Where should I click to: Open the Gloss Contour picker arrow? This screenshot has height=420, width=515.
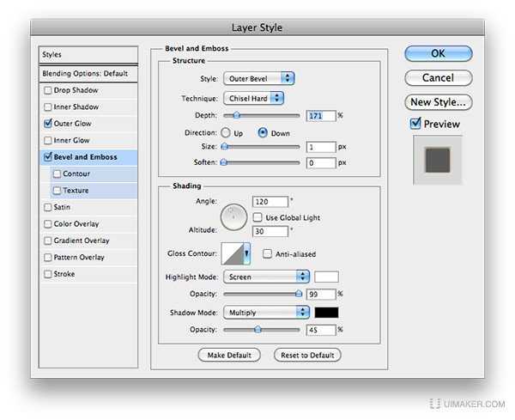(246, 253)
